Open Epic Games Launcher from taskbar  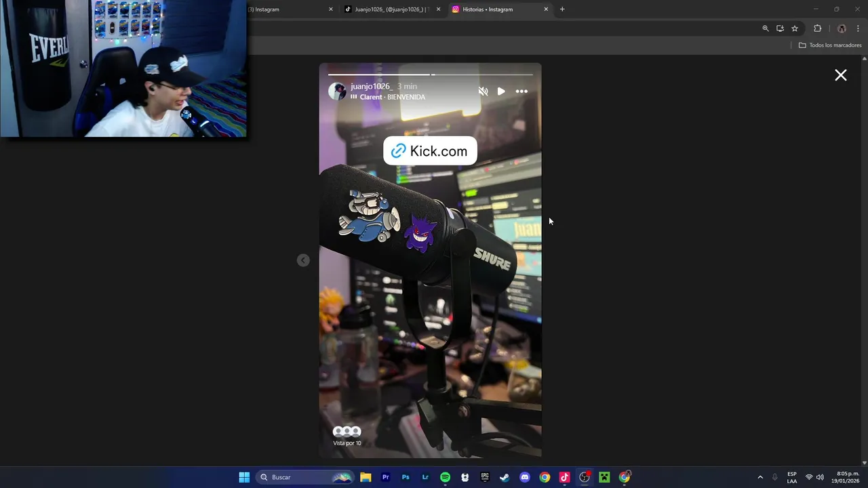point(485,477)
